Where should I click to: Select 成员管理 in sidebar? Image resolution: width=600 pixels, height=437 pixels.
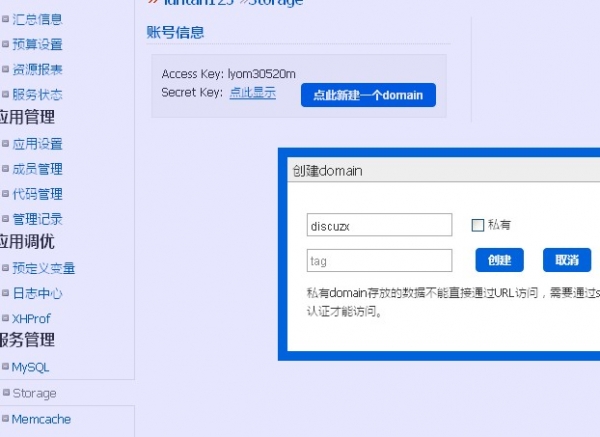click(37, 169)
